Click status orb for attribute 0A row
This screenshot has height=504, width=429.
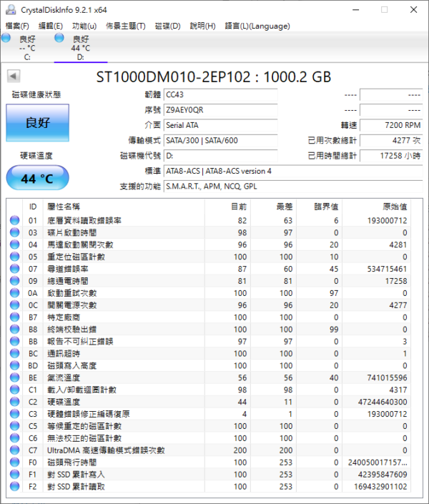(x=14, y=293)
